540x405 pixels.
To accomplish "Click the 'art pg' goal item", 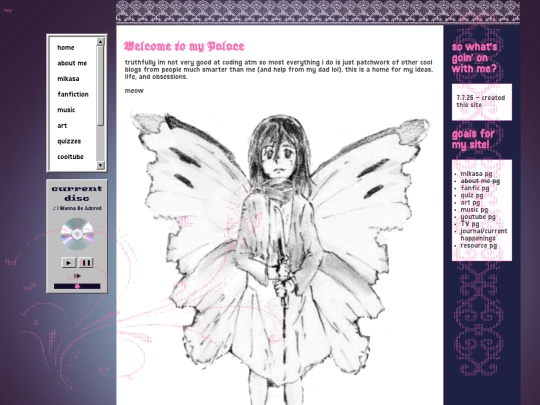I will pos(470,202).
